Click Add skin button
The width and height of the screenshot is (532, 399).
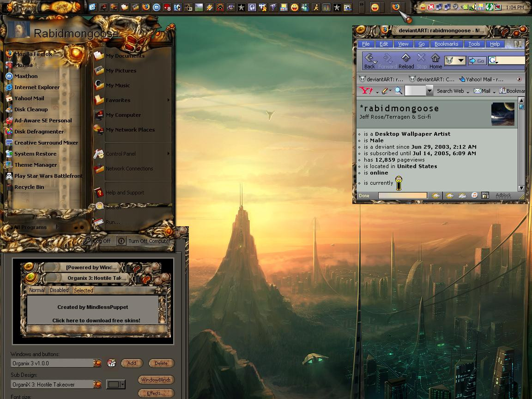click(131, 363)
